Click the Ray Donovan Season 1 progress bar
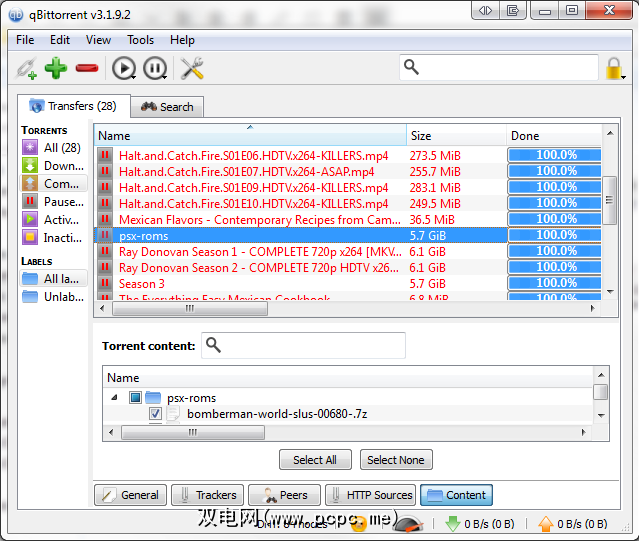Image resolution: width=639 pixels, height=541 pixels. click(x=554, y=251)
